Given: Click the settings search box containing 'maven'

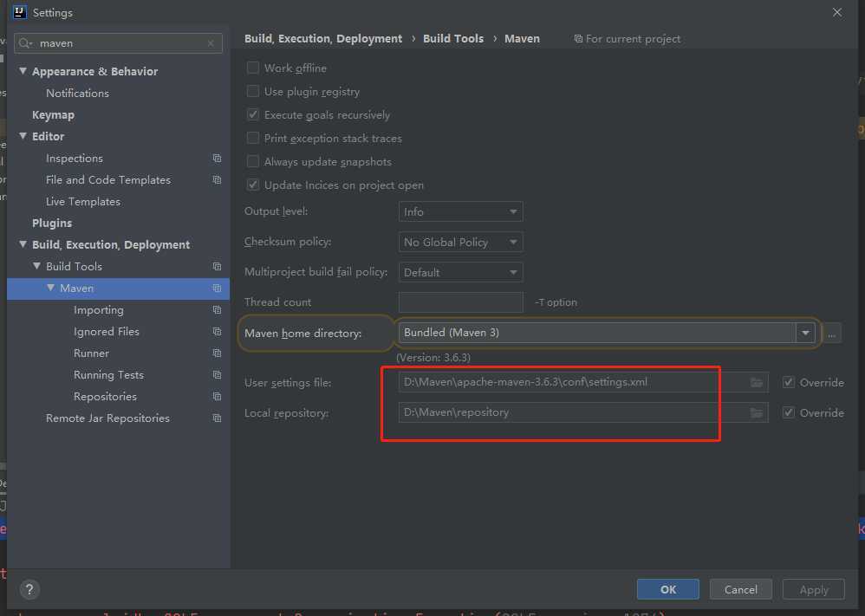Looking at the screenshot, I should pos(119,43).
